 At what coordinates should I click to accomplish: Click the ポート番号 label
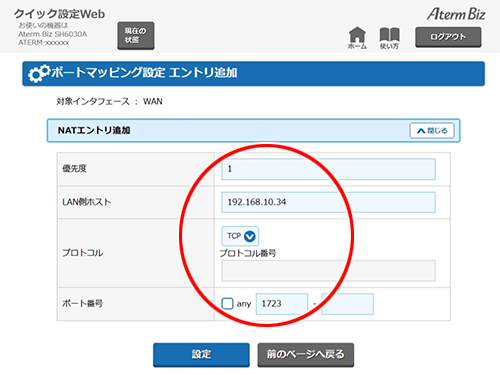(x=82, y=303)
